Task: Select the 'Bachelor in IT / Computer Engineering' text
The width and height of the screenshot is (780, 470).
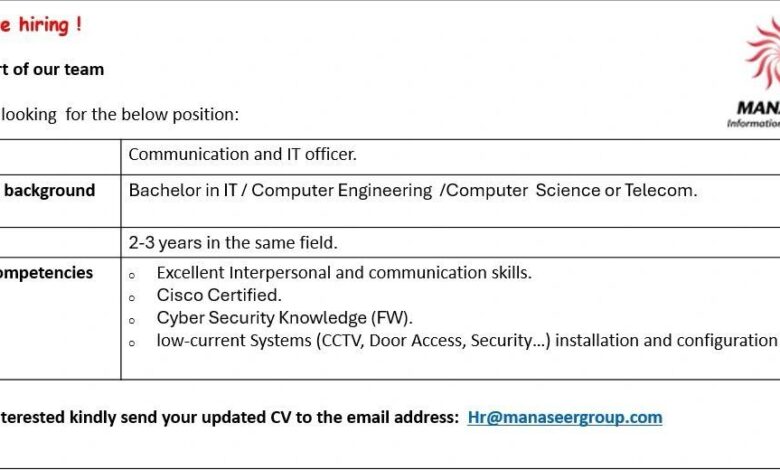Action: point(280,190)
